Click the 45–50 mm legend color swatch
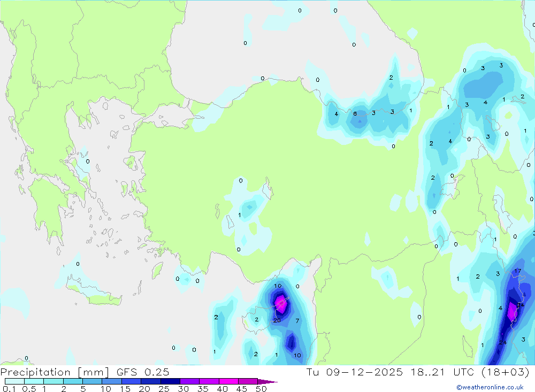The image size is (535, 392). tap(248, 381)
